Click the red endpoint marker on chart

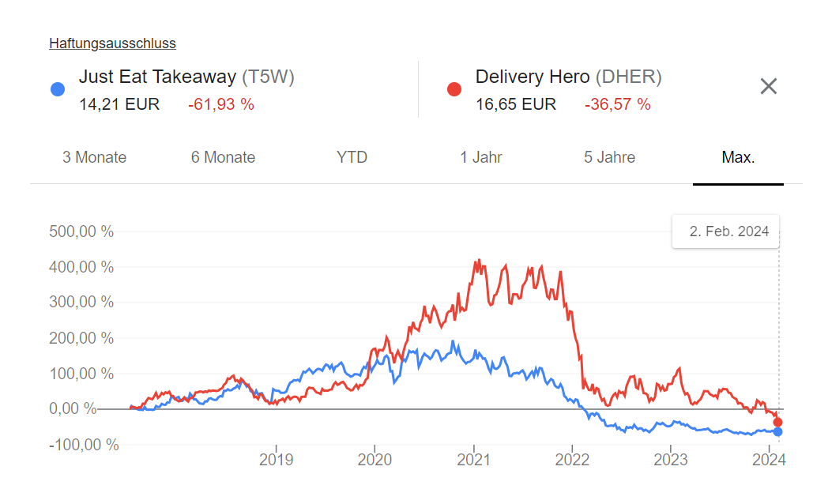coord(777,422)
